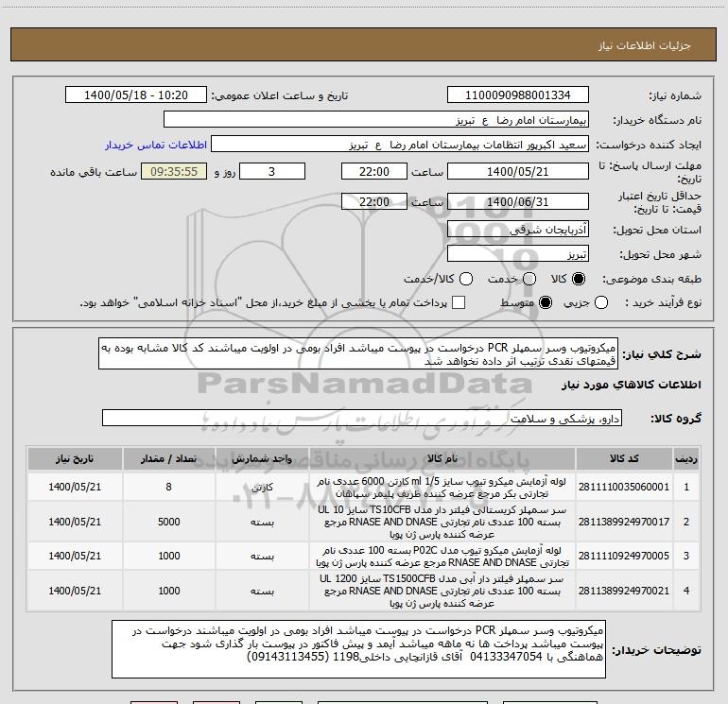Click the تعداد / مقدار column header
This screenshot has height=704, width=728.
169,459
